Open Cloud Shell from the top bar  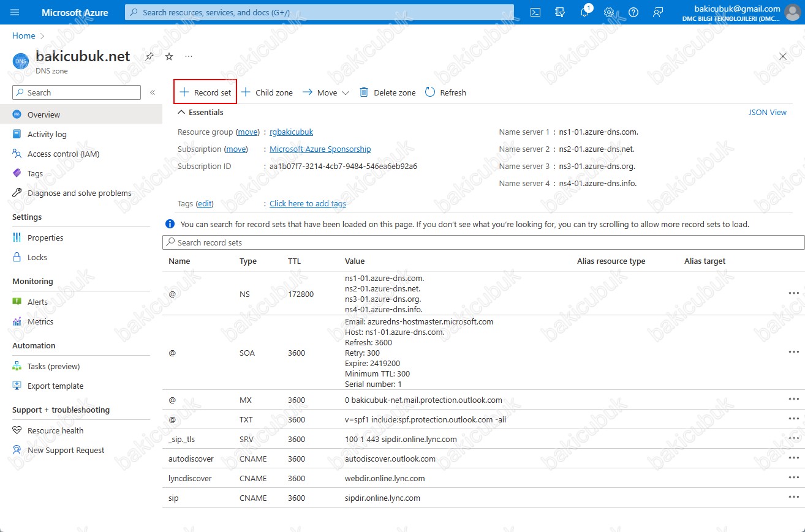click(535, 12)
